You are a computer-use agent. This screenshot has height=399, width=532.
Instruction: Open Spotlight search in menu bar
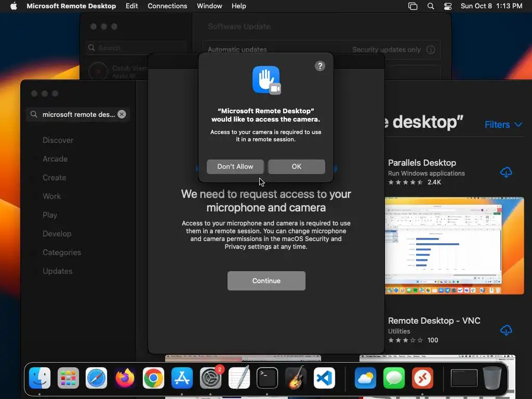[x=431, y=6]
